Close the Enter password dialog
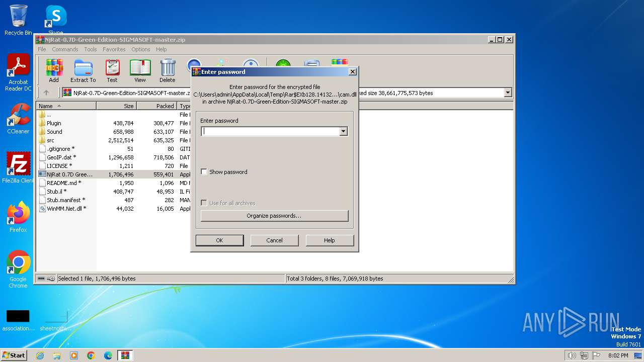Screen dimensions: 644x362 [353, 72]
